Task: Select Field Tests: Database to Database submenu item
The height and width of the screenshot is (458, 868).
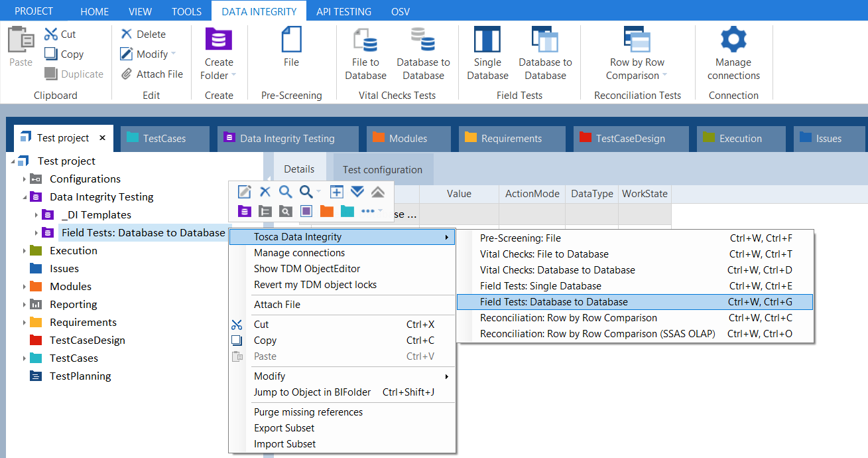Action: click(x=554, y=302)
